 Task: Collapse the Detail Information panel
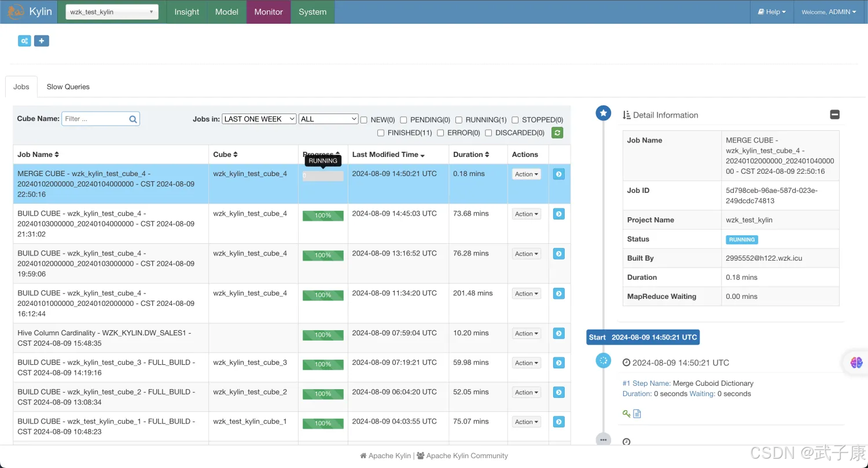[x=834, y=115]
